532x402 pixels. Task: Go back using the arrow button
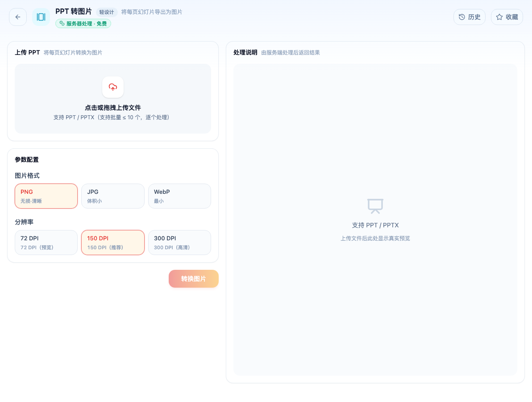tap(18, 17)
